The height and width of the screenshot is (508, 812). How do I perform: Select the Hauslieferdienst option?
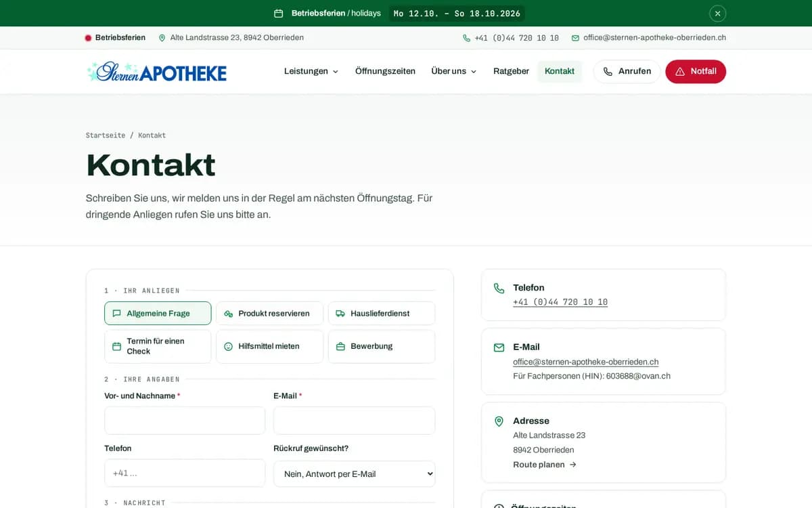point(382,314)
